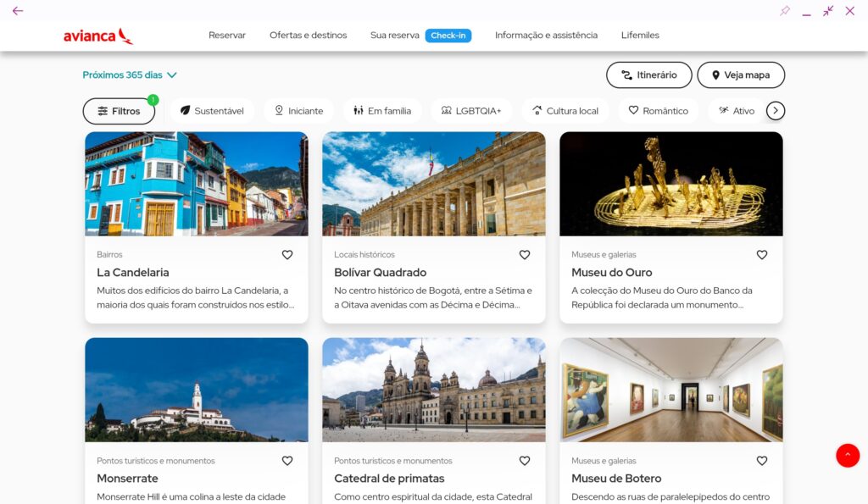Open the Lifemiles menu item
Viewport: 868px width, 504px height.
click(x=640, y=36)
